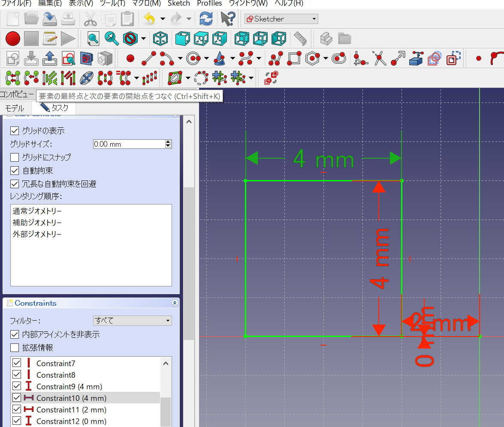504x427 pixels.
Task: Select Constraint10 (4 mm) in the list
Action: 85,398
